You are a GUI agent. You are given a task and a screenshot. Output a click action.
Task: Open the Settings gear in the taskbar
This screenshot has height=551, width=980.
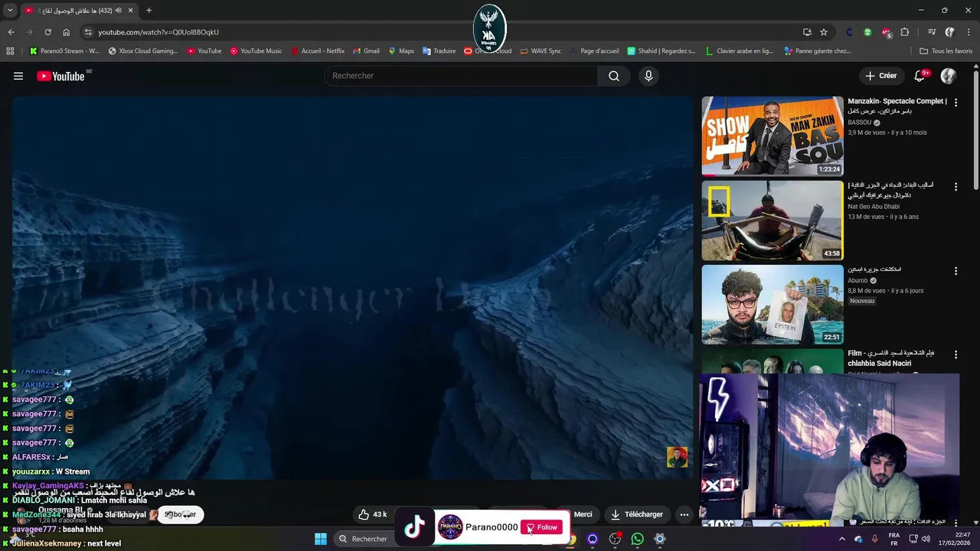coord(660,539)
